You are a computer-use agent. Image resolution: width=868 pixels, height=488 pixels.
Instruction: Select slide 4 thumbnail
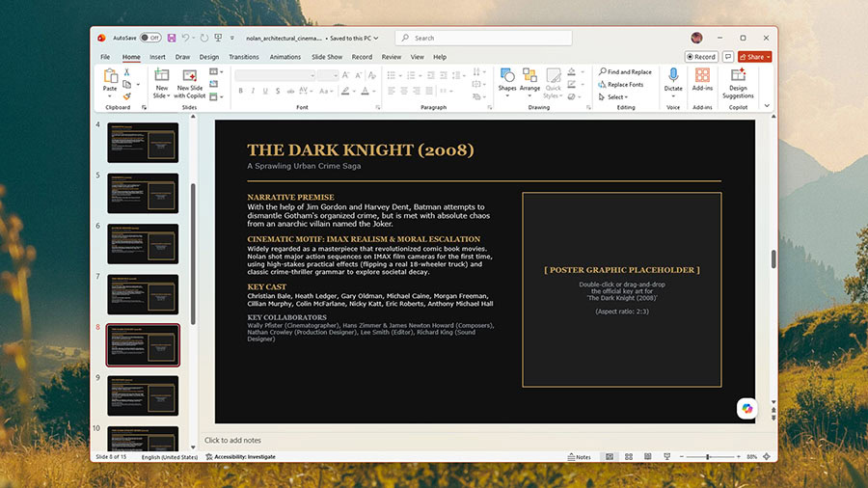click(143, 143)
